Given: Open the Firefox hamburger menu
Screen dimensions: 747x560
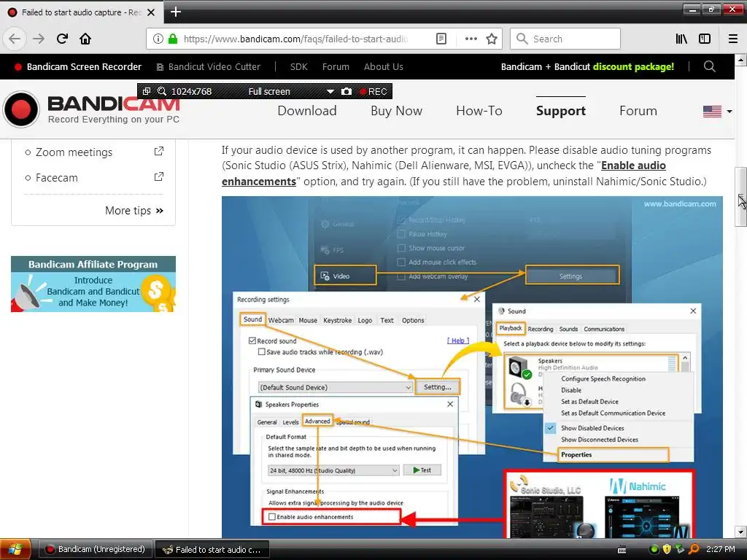Looking at the screenshot, I should [733, 39].
